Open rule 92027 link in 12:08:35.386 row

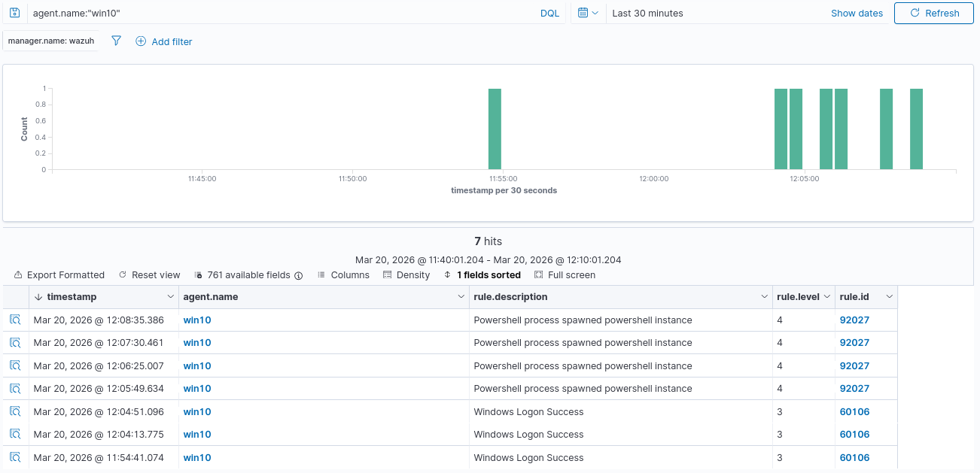[854, 320]
